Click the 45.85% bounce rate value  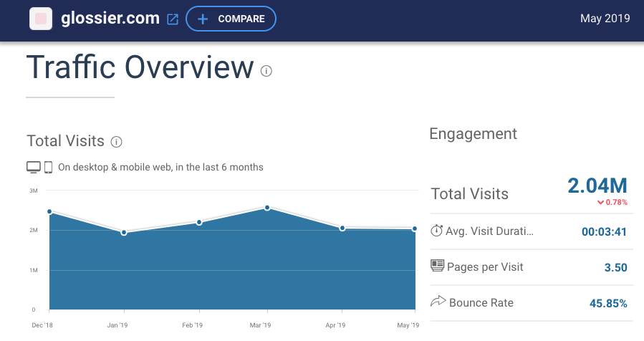pos(608,304)
